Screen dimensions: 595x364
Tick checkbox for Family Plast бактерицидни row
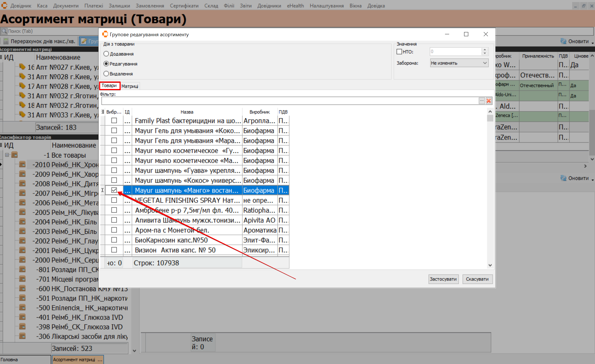pos(114,121)
